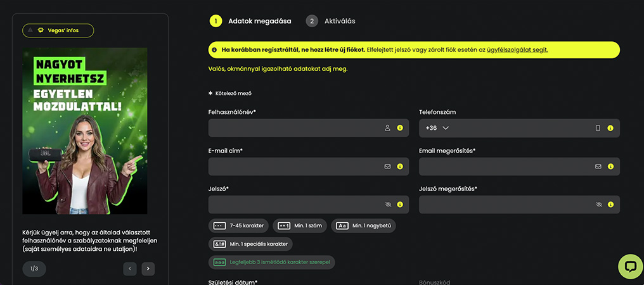This screenshot has height=285, width=644.
Task: Click info icon in Jelszó megerősítés field
Action: click(x=610, y=205)
